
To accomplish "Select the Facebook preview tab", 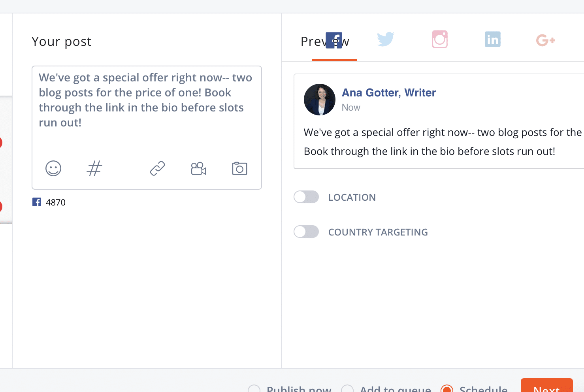I will click(x=334, y=40).
